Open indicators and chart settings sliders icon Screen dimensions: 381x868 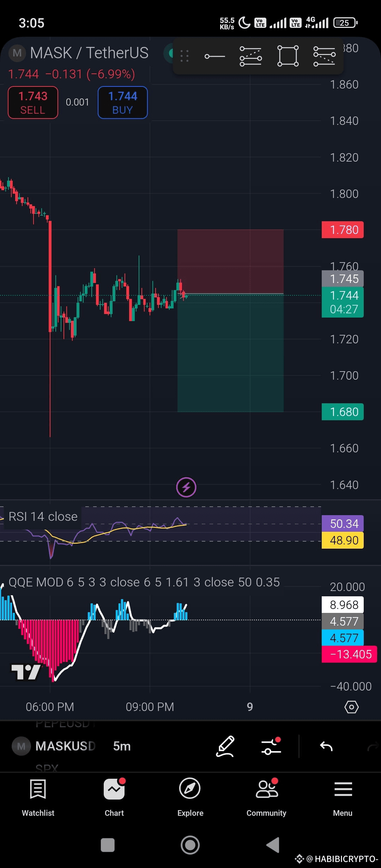[x=271, y=746]
